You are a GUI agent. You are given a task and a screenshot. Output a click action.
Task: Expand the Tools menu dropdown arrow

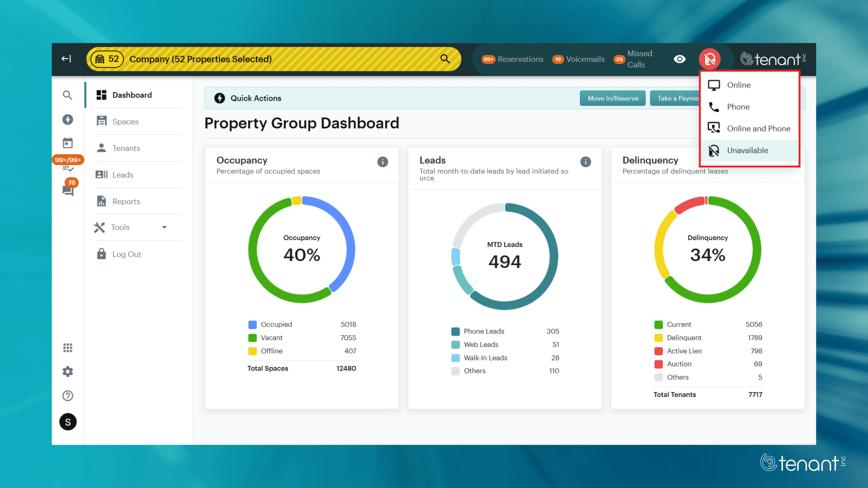point(164,227)
